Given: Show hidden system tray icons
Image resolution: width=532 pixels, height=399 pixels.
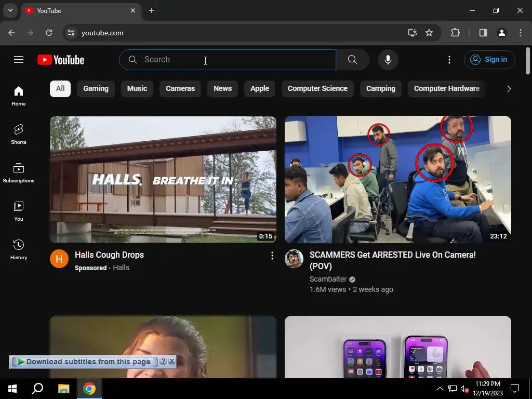Looking at the screenshot, I should (440, 389).
